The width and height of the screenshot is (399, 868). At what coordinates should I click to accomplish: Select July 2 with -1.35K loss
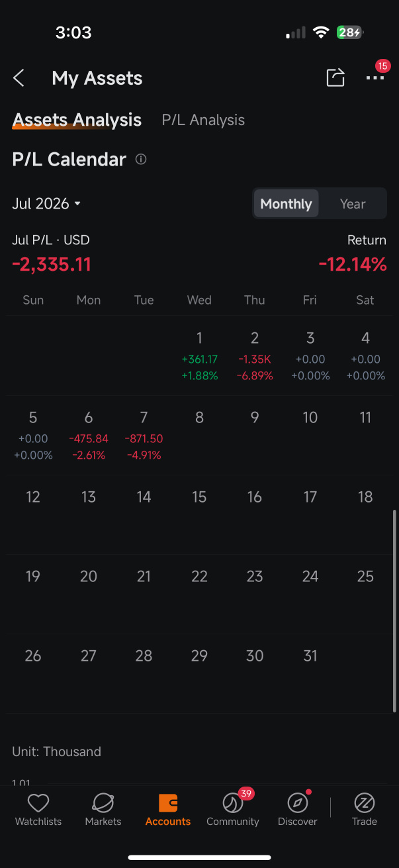[x=255, y=356]
